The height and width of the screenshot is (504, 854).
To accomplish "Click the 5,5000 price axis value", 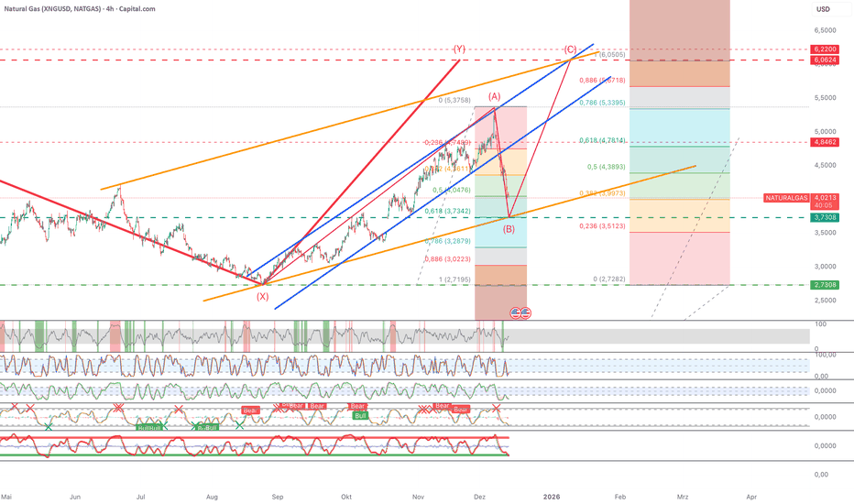I will [x=825, y=98].
